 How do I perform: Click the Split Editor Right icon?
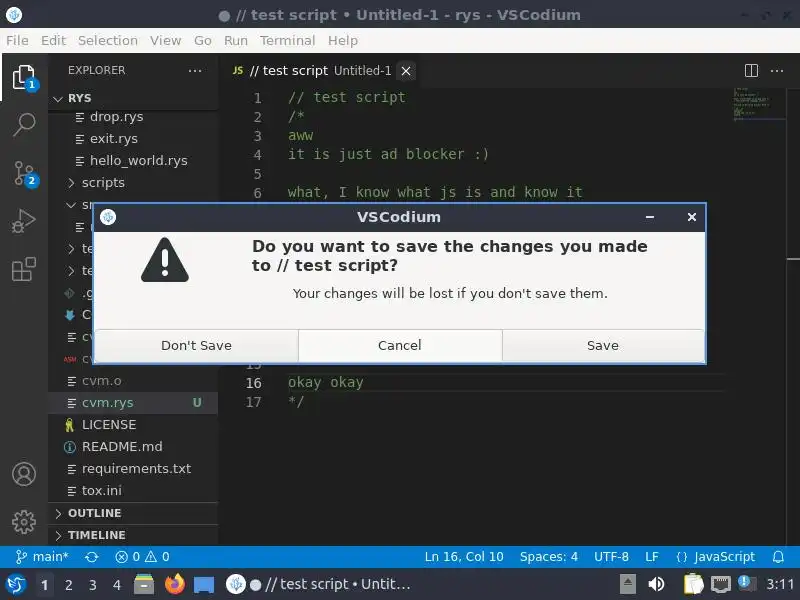pos(751,70)
